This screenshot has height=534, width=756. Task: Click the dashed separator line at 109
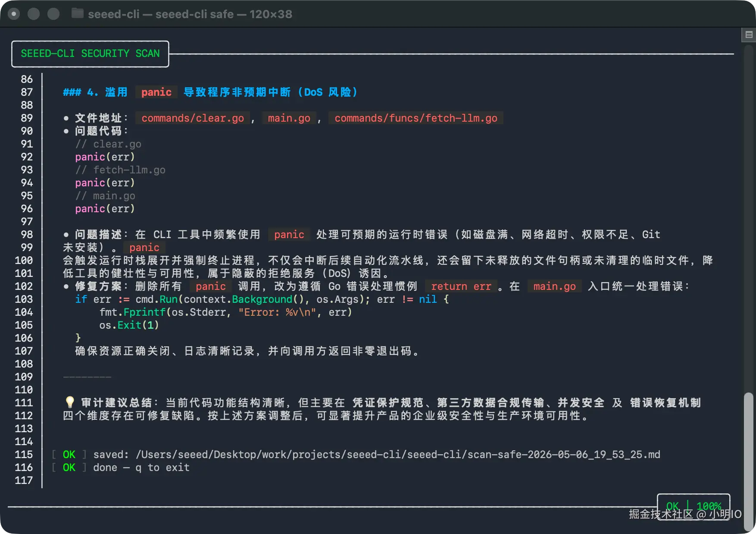pos(87,377)
